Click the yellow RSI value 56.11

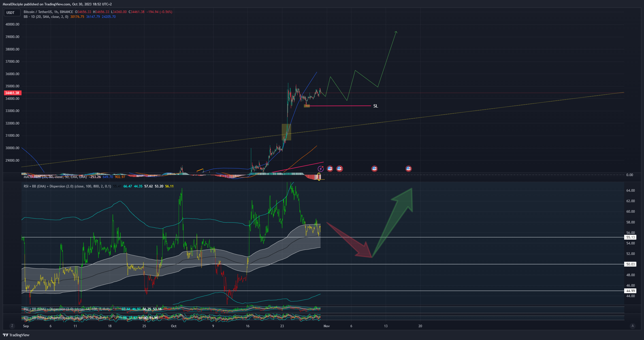point(169,186)
